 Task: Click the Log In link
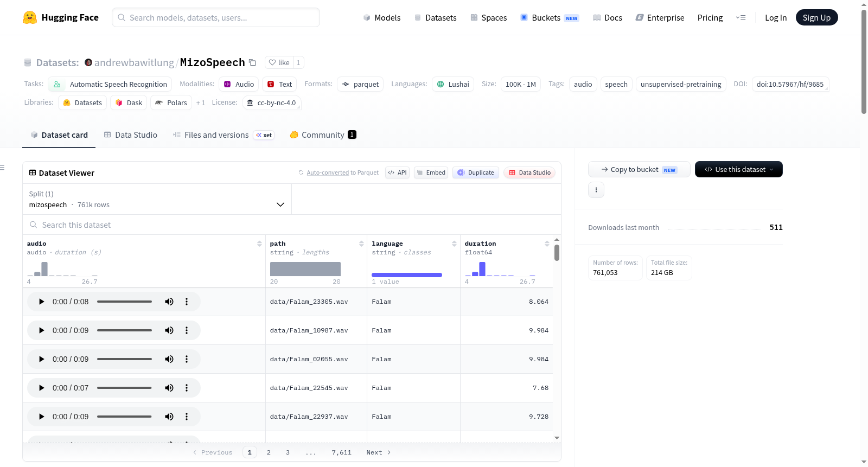(776, 17)
